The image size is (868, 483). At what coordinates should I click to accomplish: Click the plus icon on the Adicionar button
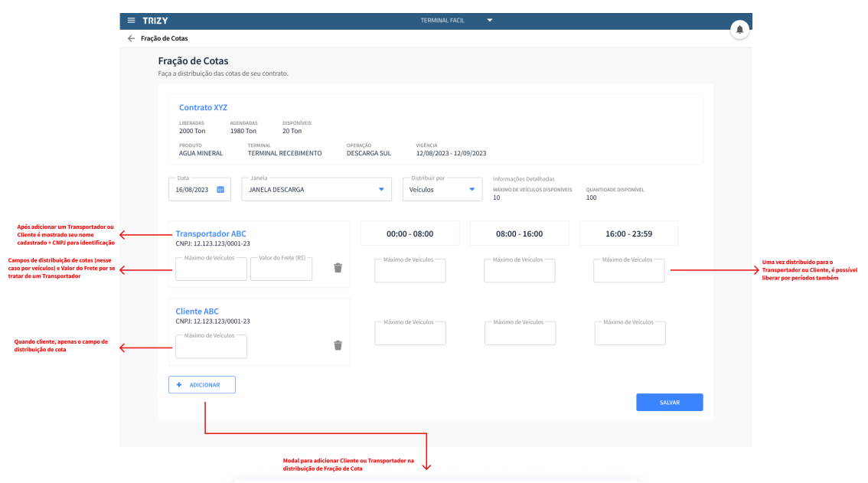pyautogui.click(x=179, y=385)
